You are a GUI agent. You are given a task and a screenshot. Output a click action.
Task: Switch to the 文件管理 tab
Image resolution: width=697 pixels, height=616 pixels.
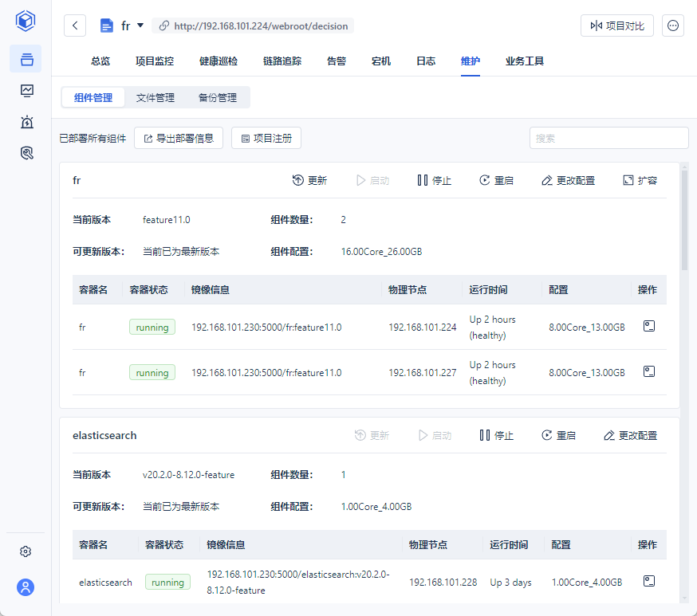coord(155,98)
